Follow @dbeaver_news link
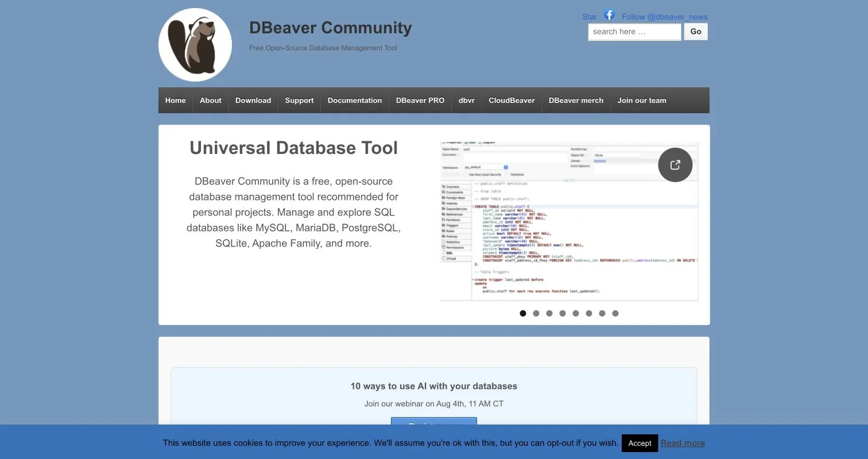868x459 pixels. click(x=664, y=17)
